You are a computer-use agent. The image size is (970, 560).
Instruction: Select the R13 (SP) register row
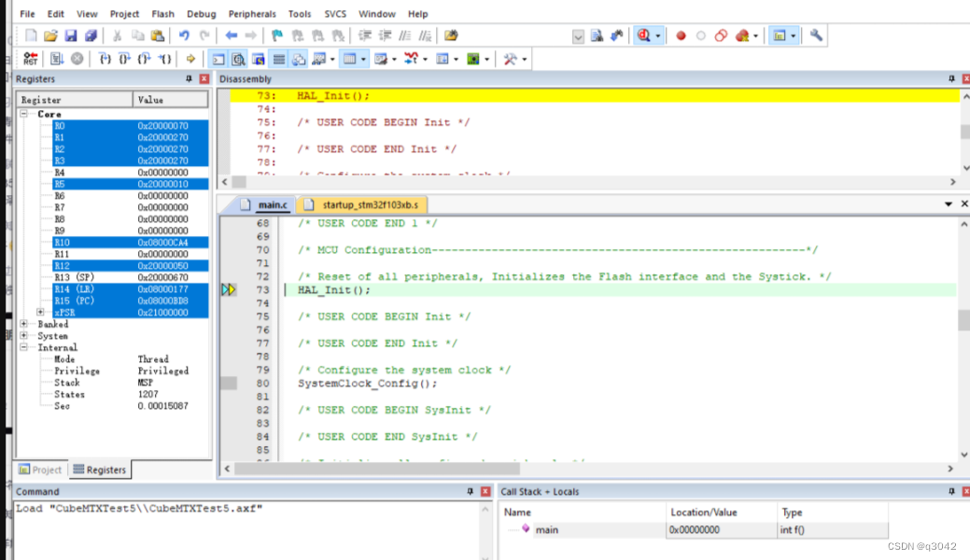131,277
